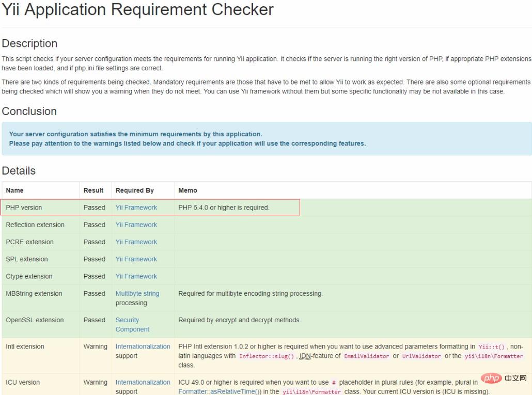Viewport: 532px width, 395px height.
Task: Click the blue Conclusion message box
Action: [267, 139]
